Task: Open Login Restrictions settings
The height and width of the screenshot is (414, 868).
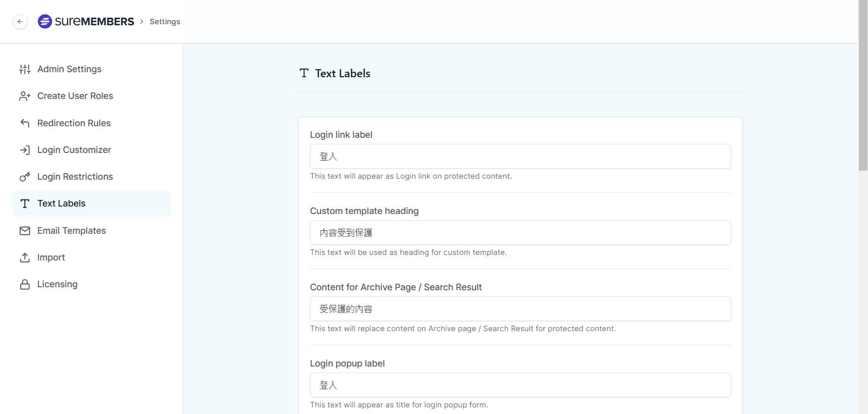Action: pyautogui.click(x=91, y=177)
